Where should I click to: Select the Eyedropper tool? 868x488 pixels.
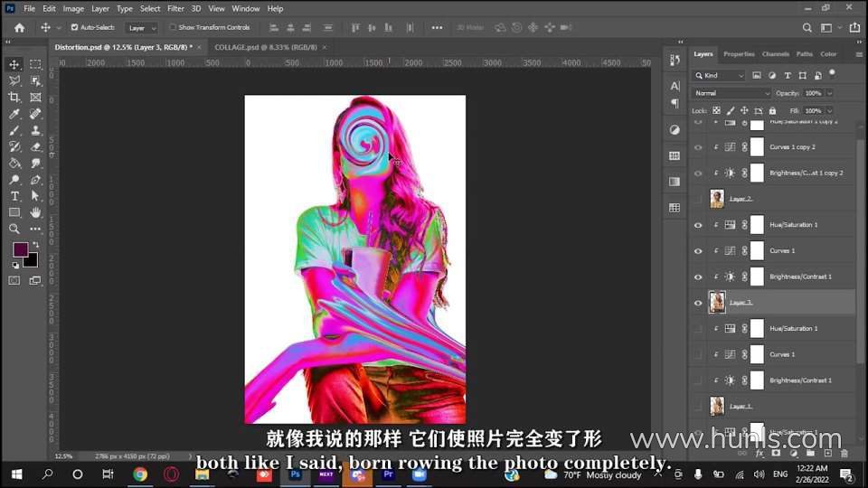pos(14,114)
